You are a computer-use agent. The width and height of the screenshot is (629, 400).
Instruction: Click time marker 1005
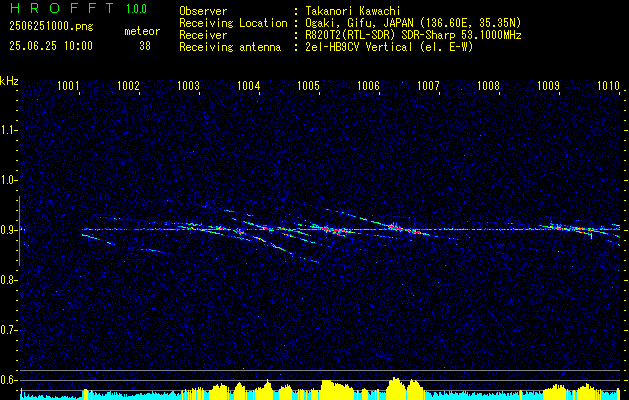pos(308,85)
